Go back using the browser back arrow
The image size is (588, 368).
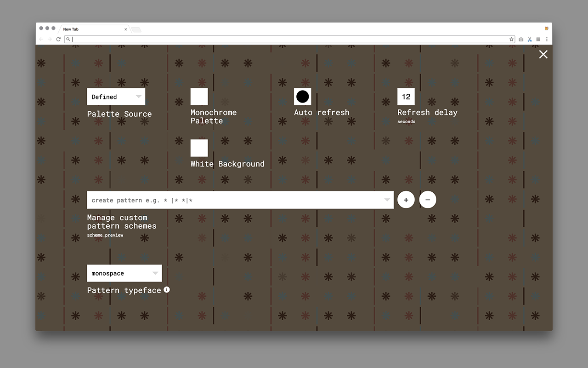41,40
